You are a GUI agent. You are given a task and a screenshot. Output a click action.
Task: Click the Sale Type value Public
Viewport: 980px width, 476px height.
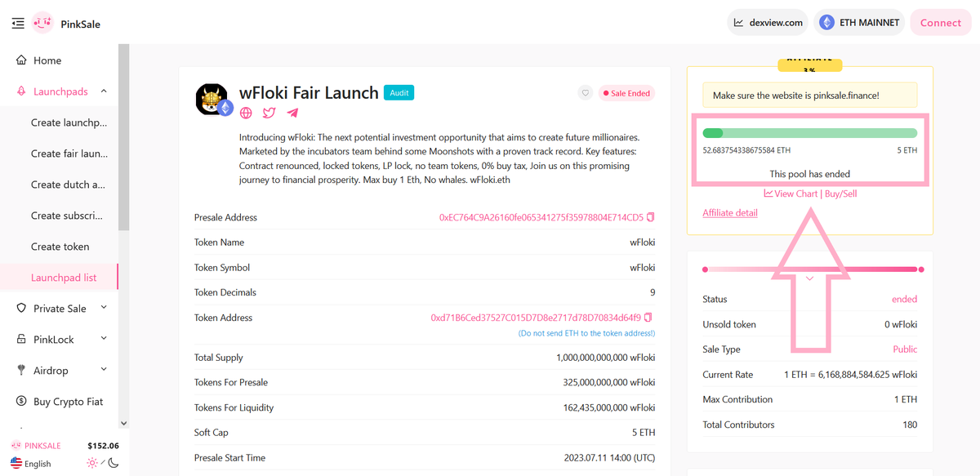905,349
